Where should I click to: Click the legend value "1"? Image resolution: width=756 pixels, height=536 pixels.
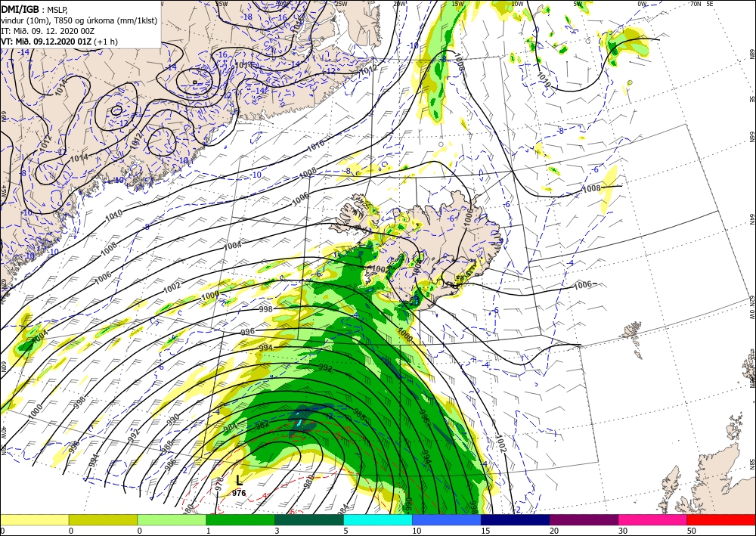click(209, 531)
